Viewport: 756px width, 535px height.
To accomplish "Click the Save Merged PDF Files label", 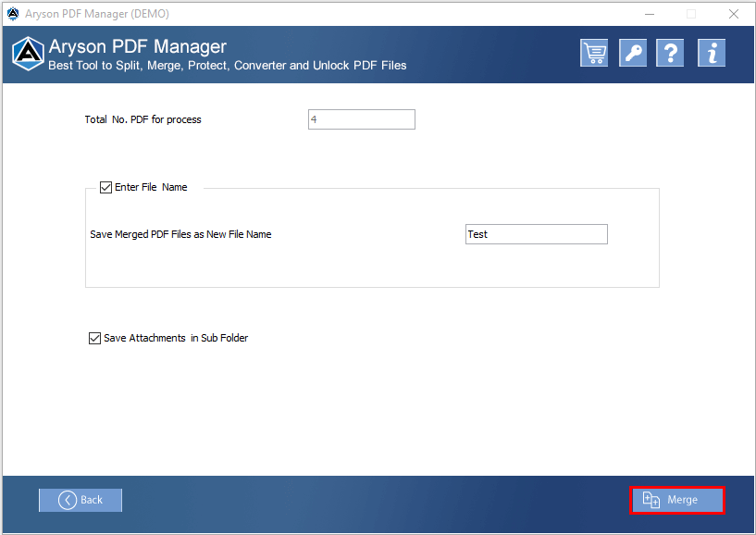I will (180, 234).
